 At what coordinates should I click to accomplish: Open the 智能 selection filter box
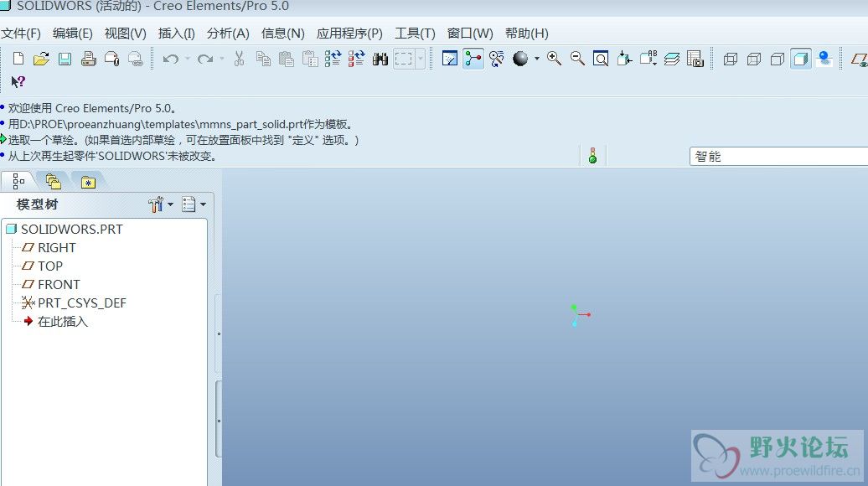point(778,156)
